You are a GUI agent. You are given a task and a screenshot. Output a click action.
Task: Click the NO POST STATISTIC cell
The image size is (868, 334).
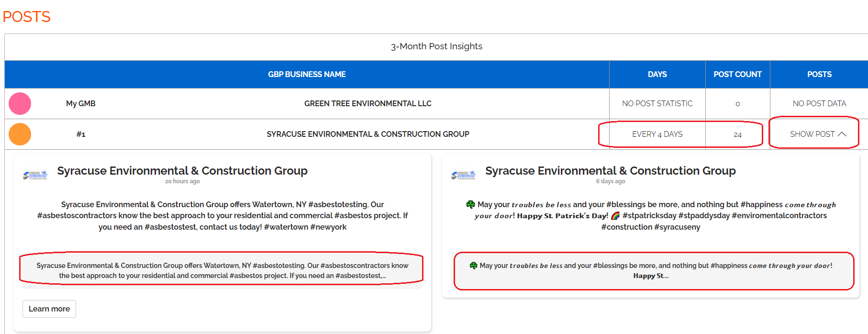[x=657, y=103]
